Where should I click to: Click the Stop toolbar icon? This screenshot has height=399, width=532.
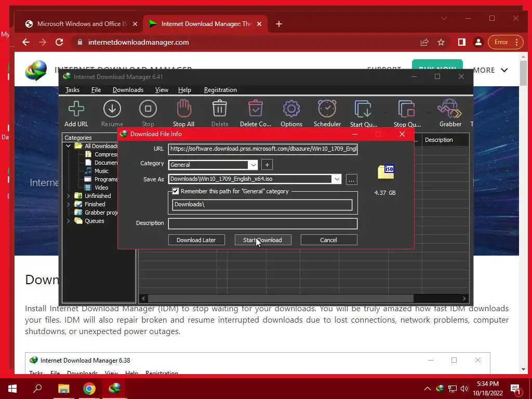coord(148,109)
